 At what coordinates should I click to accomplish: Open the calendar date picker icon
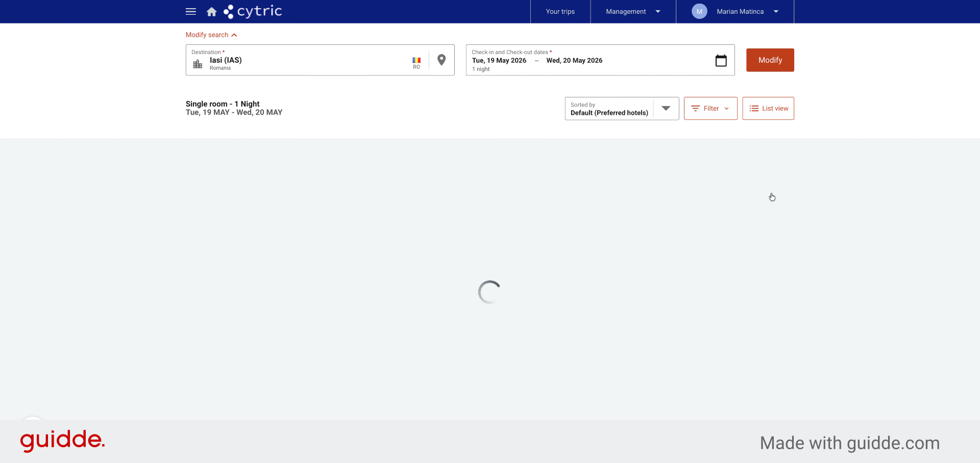pyautogui.click(x=721, y=61)
